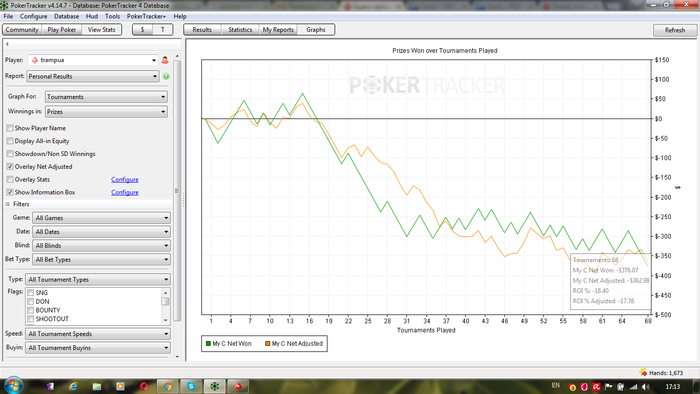
Task: Click the My C Net Won legend swatch
Action: pyautogui.click(x=208, y=344)
